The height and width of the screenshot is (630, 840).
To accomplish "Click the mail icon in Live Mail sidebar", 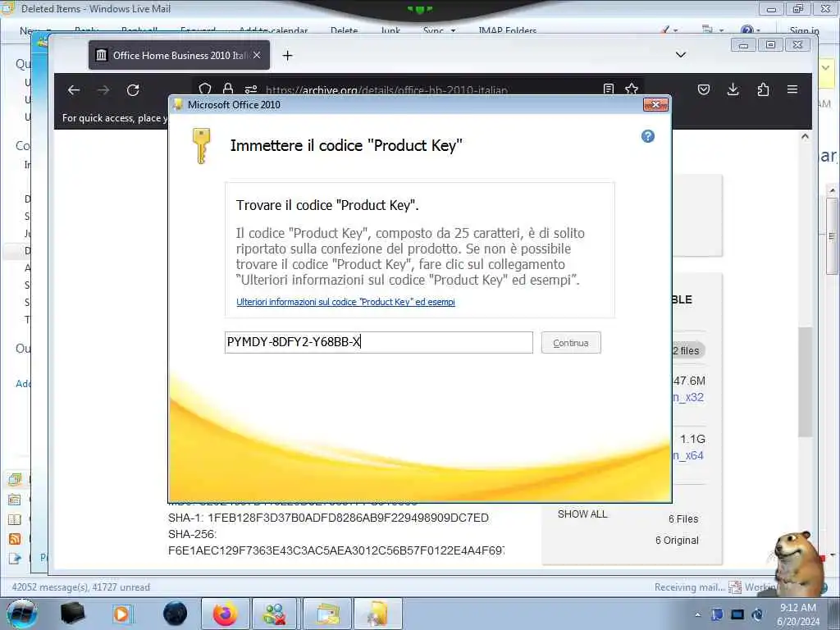I will [15, 479].
